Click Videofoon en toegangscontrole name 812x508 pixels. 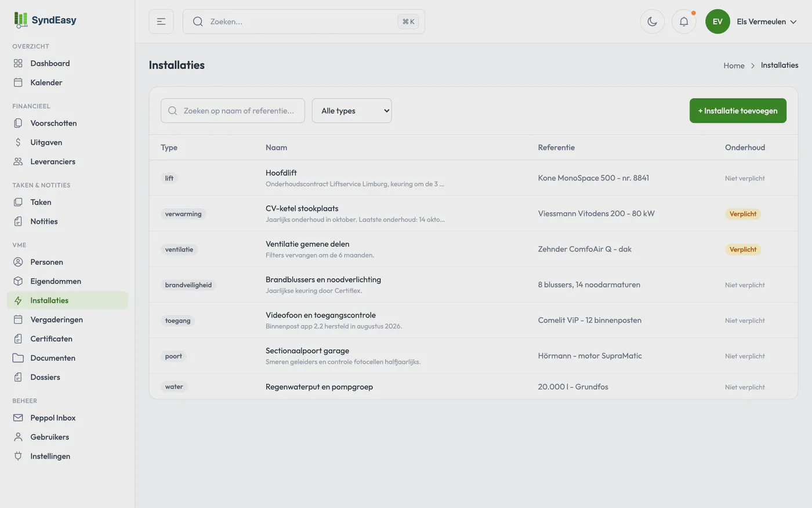[x=321, y=315]
